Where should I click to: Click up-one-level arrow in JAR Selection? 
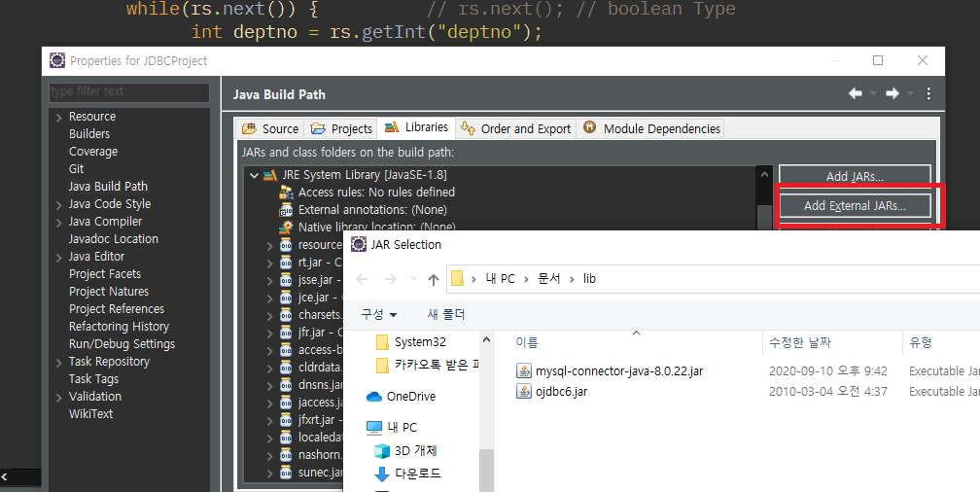point(434,279)
